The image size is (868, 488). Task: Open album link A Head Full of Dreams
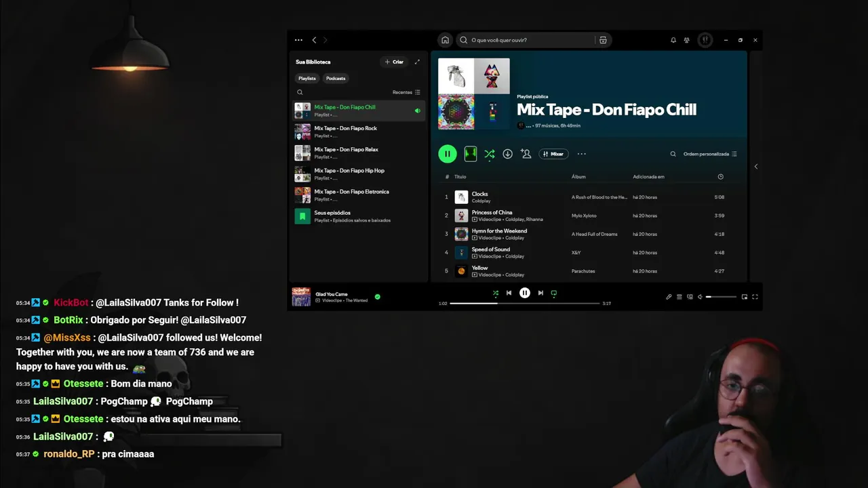click(594, 235)
